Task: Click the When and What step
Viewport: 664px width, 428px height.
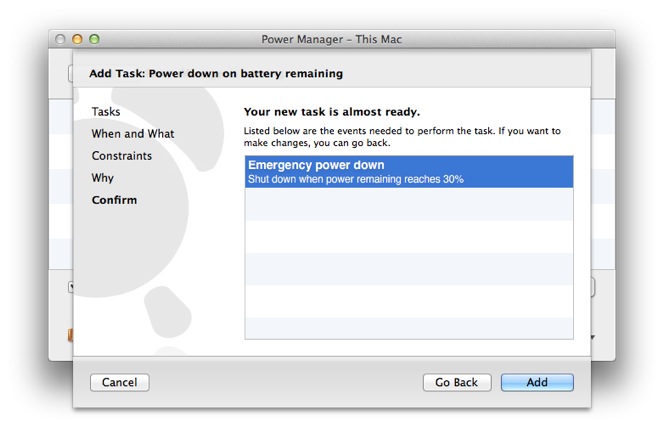Action: pos(133,134)
